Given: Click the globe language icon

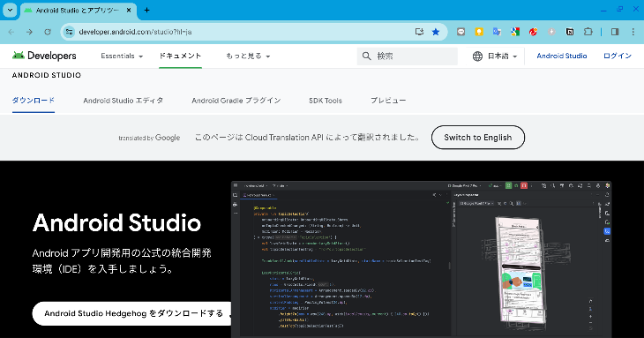Looking at the screenshot, I should tap(477, 56).
